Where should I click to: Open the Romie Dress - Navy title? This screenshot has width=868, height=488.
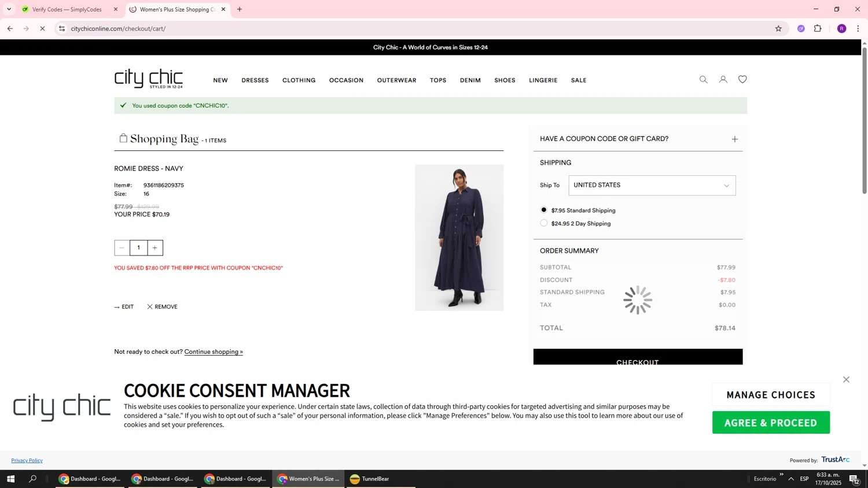click(x=149, y=169)
